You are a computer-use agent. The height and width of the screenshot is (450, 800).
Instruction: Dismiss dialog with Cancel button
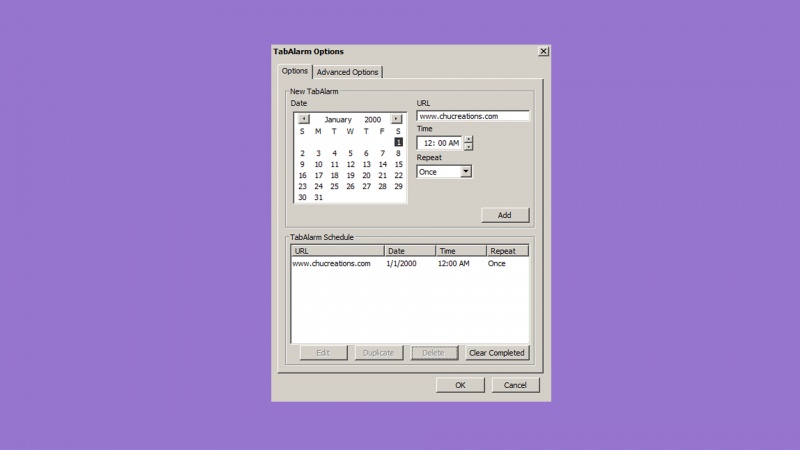(515, 385)
